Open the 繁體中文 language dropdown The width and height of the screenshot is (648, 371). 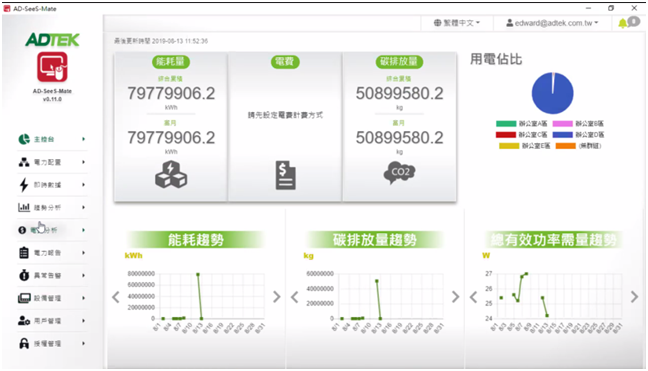[x=457, y=23]
